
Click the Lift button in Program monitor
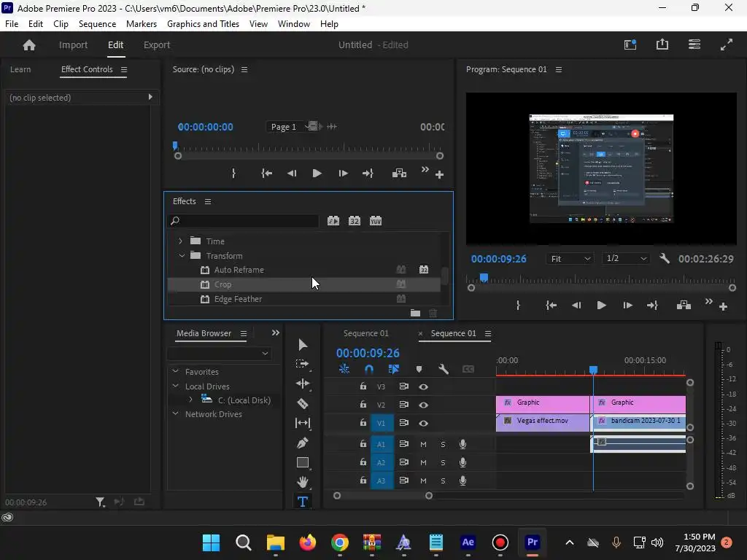[x=684, y=306]
